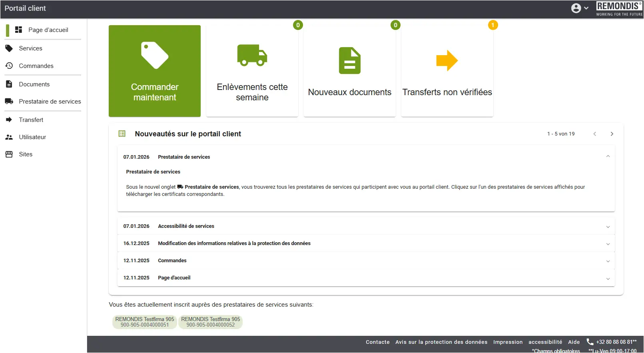Select REMONDIS Testfirma 905 chip ending 0051

(145, 322)
